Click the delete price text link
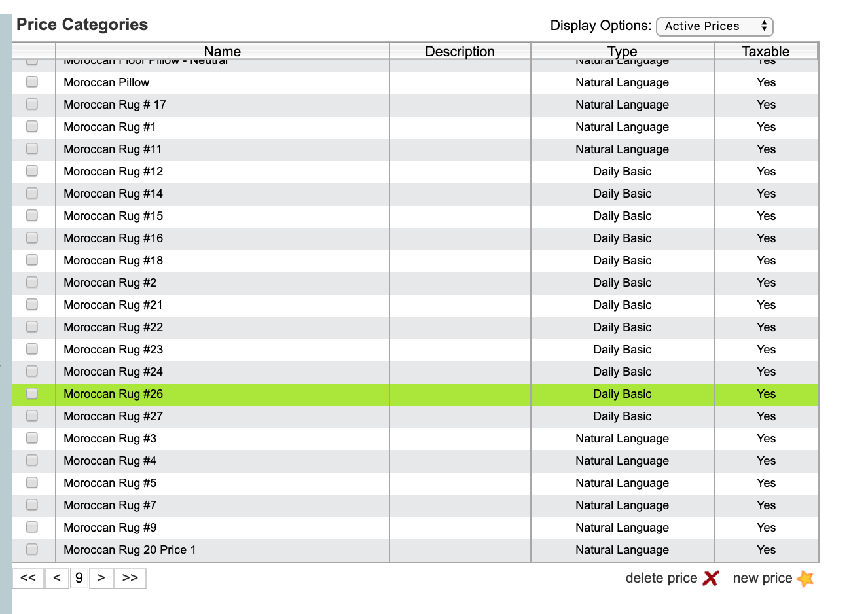 661,578
